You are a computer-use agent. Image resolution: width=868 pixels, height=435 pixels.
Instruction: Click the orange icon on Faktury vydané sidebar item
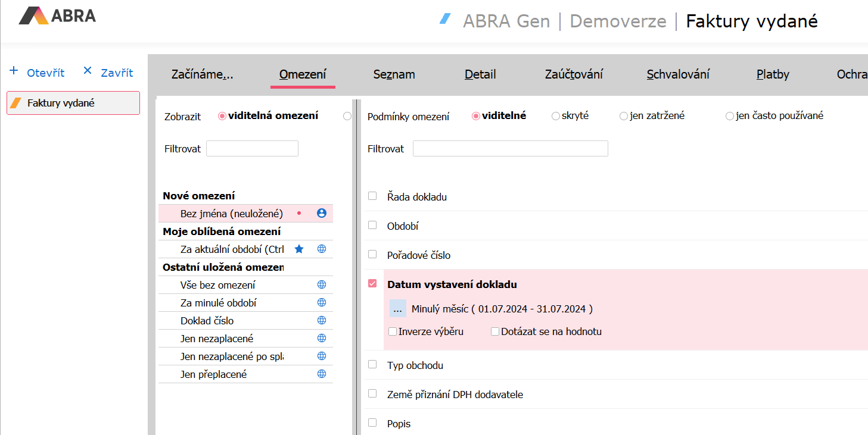[16, 103]
